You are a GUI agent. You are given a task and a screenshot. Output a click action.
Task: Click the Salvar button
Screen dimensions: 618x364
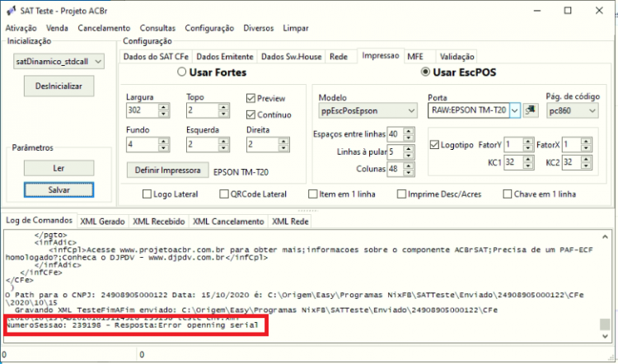pos(59,190)
